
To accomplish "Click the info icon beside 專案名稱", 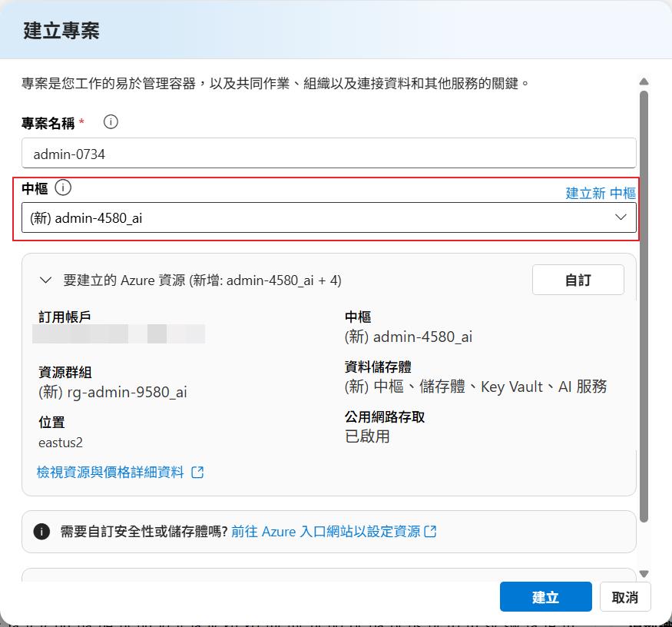I will (x=111, y=122).
